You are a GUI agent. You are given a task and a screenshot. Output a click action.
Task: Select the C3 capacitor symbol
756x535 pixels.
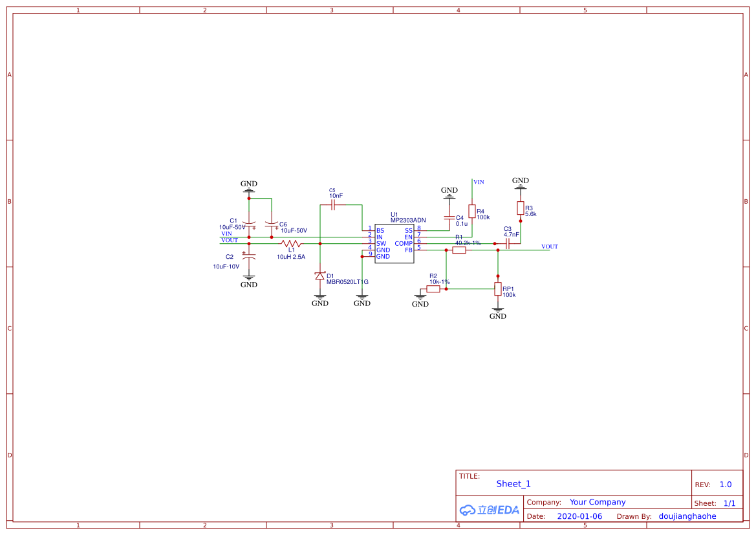point(507,244)
